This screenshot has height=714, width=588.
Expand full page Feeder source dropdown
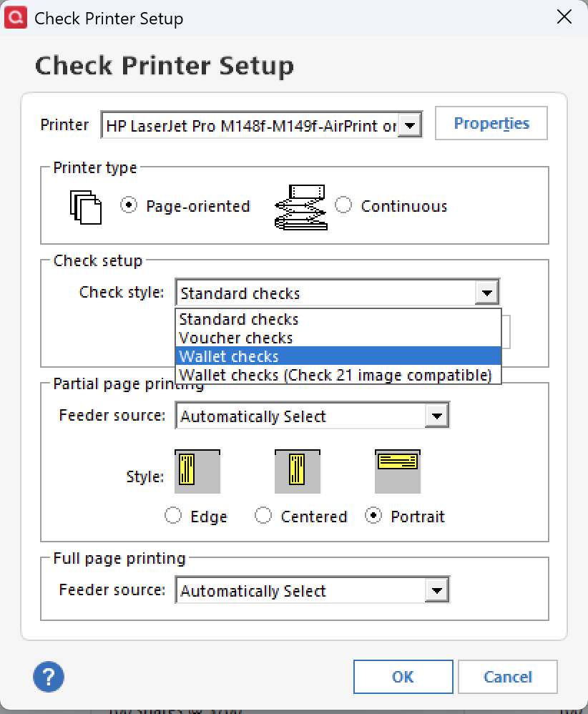point(437,590)
